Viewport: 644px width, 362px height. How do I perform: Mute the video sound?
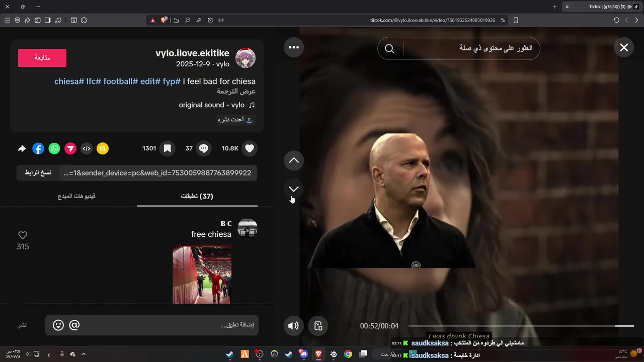click(294, 326)
